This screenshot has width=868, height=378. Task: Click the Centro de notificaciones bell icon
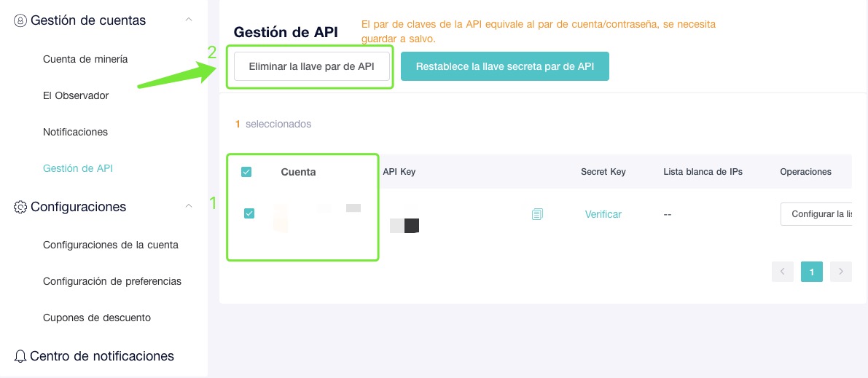pyautogui.click(x=20, y=356)
